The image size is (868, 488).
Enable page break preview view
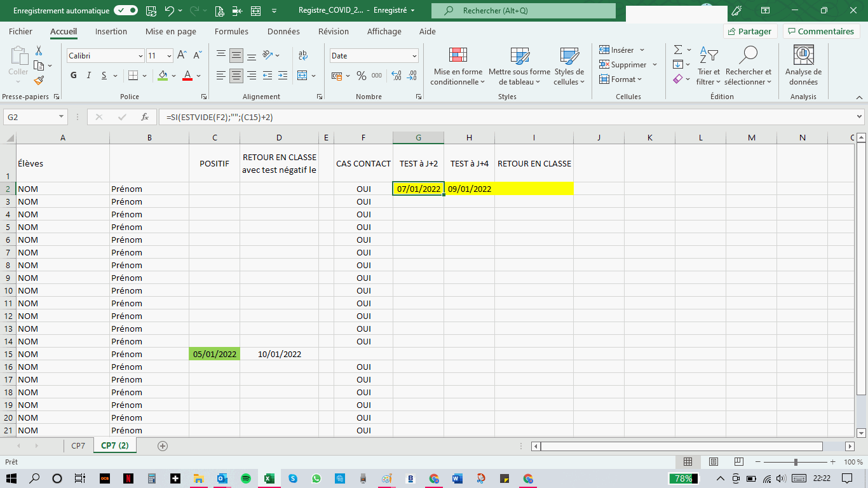(x=738, y=462)
